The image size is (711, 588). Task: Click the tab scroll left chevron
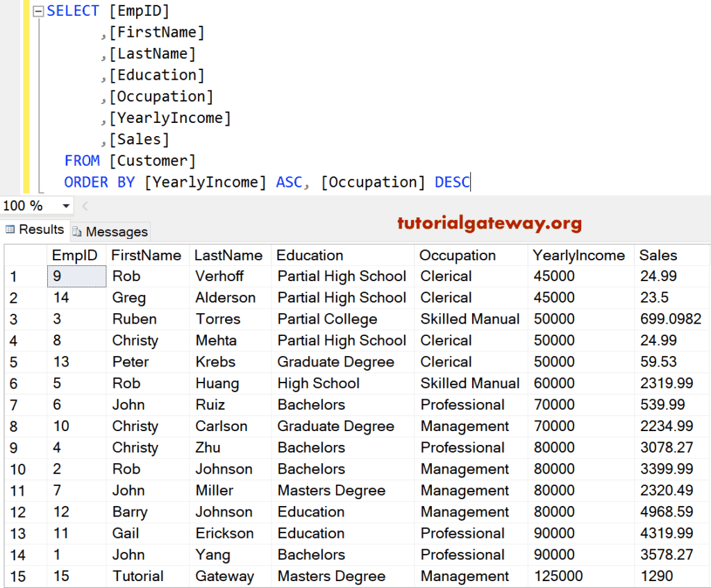(x=85, y=205)
